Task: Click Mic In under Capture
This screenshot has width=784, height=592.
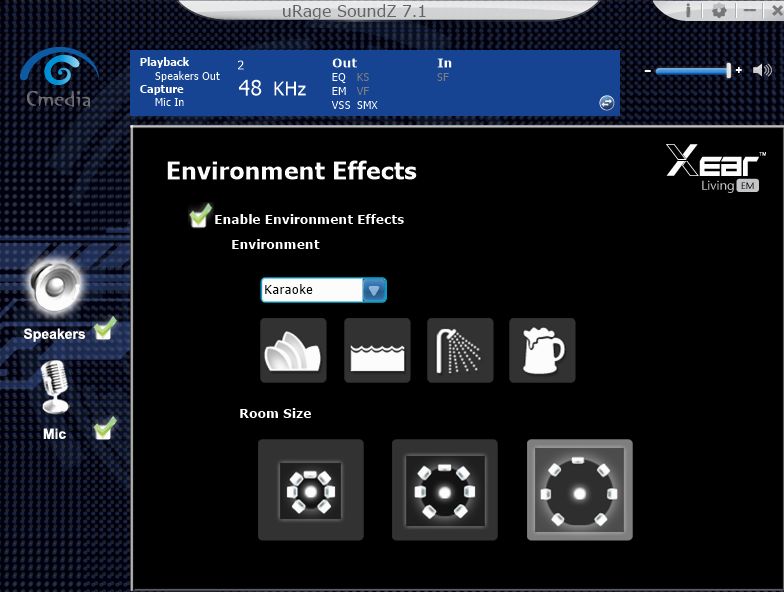Action: point(170,102)
